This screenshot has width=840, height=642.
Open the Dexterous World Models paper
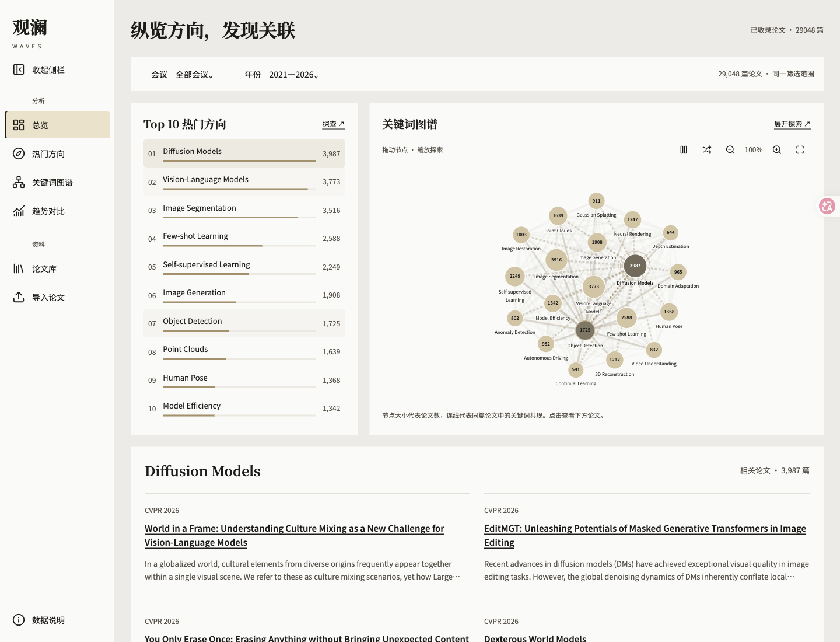(x=535, y=638)
